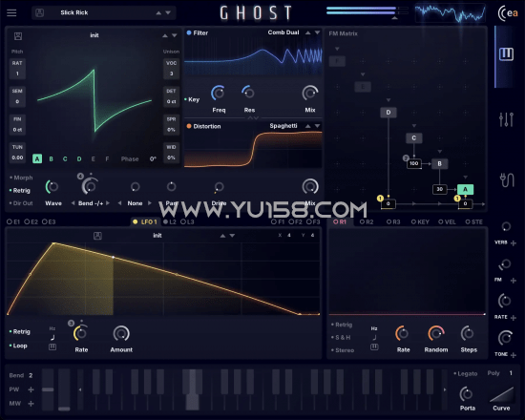Select next wavetable with init down arrow
525x420 pixels.
(175, 35)
